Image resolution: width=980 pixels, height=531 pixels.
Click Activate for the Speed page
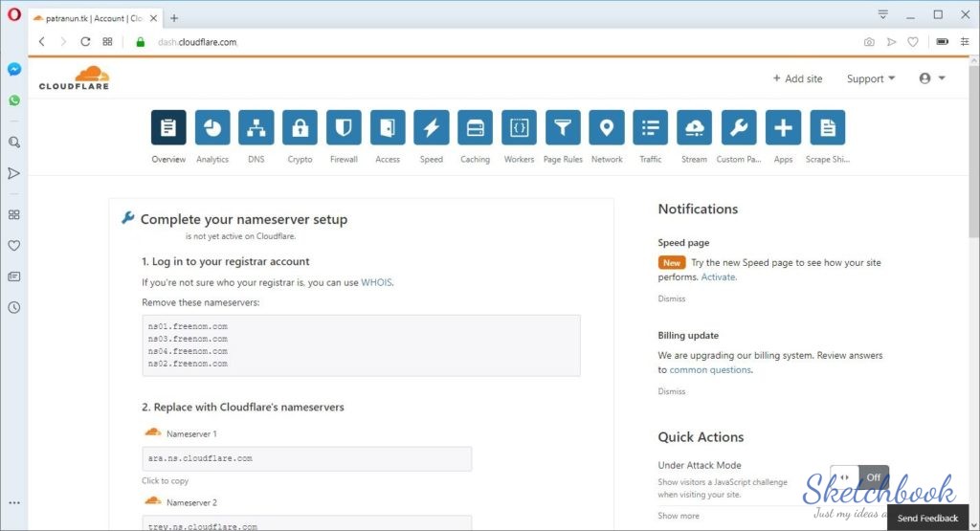[718, 277]
